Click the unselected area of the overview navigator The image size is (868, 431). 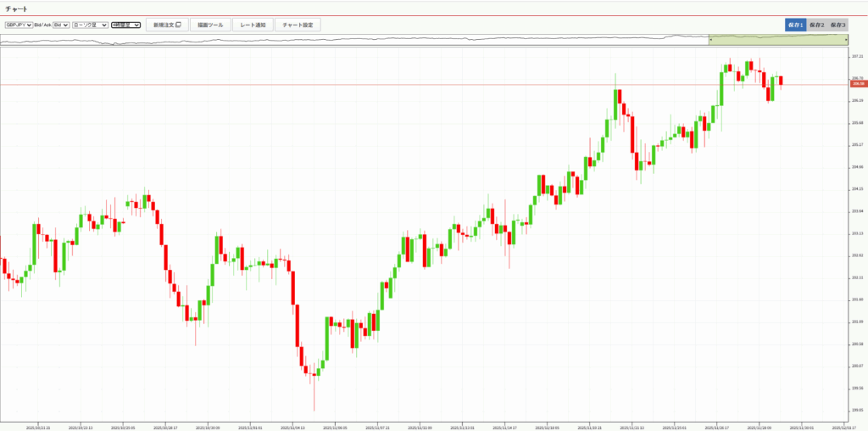tap(339, 40)
